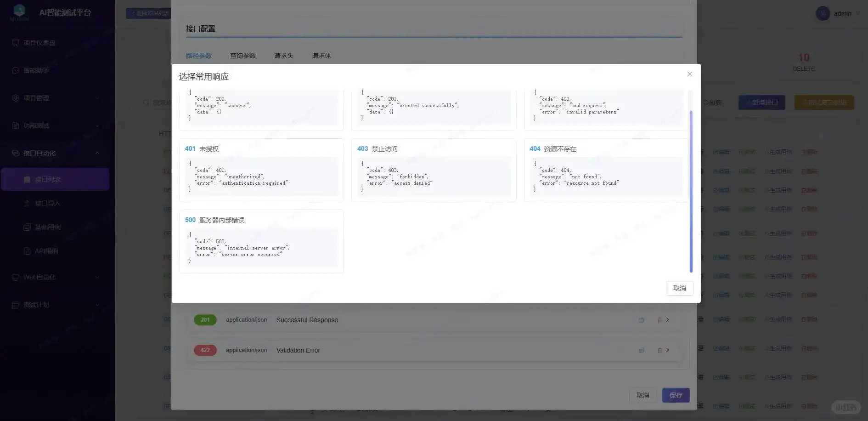Select the 500 服务器内部错误 response card
The width and height of the screenshot is (868, 421).
(261, 242)
